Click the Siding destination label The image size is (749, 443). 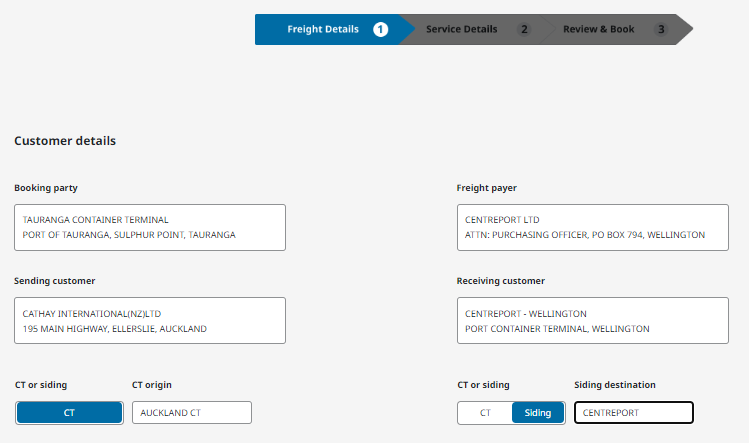615,385
